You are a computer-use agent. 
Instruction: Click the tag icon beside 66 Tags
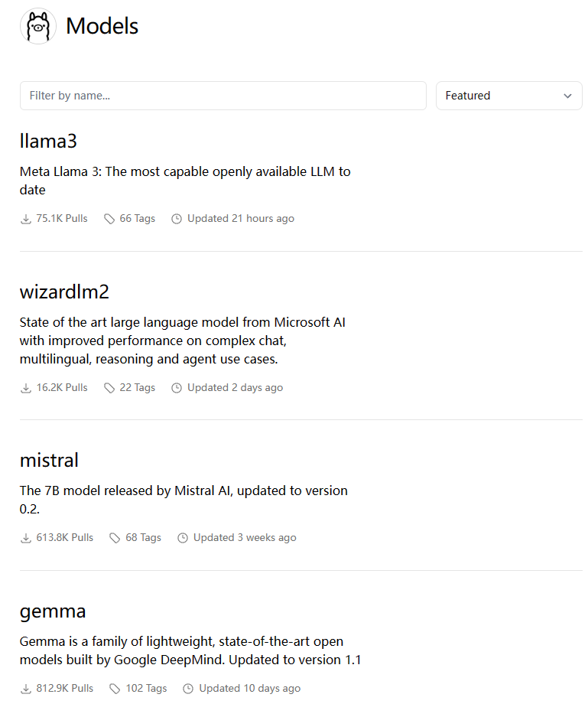tap(109, 219)
